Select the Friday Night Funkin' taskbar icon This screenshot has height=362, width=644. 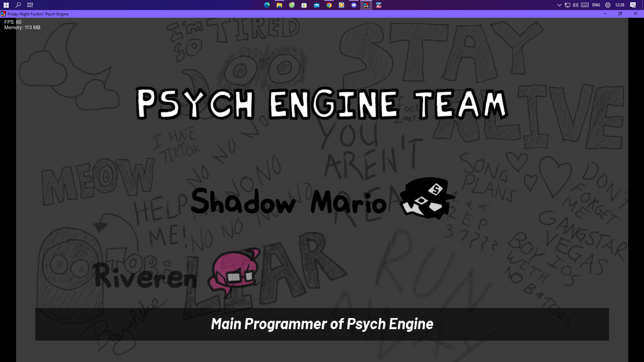366,5
